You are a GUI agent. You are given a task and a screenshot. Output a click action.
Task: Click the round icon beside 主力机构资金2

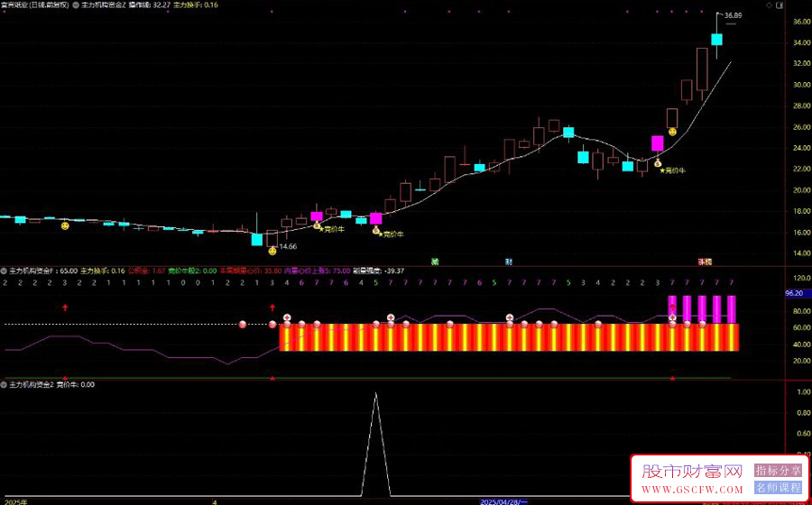5,384
